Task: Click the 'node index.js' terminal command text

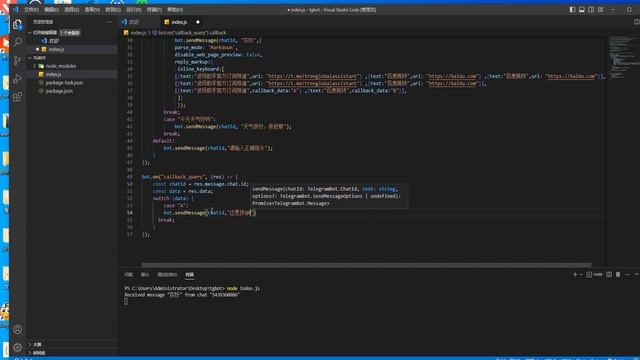Action: tap(243, 288)
